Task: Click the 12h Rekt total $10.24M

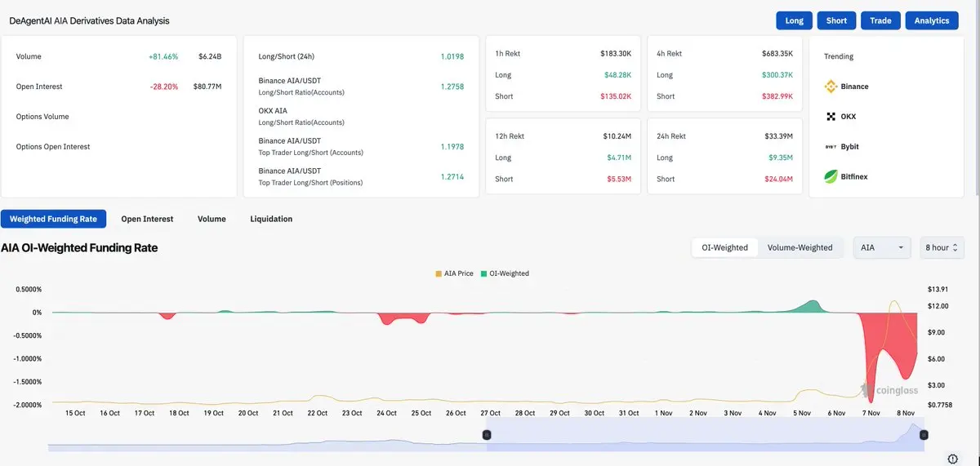Action: (x=617, y=136)
